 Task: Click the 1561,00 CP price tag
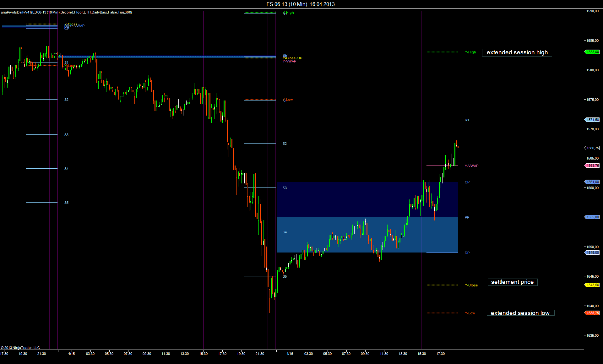coord(593,182)
